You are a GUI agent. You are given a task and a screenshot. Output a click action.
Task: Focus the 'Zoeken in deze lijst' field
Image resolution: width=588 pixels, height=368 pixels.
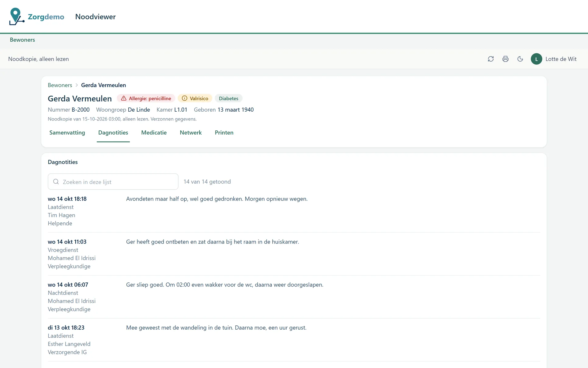coord(113,182)
